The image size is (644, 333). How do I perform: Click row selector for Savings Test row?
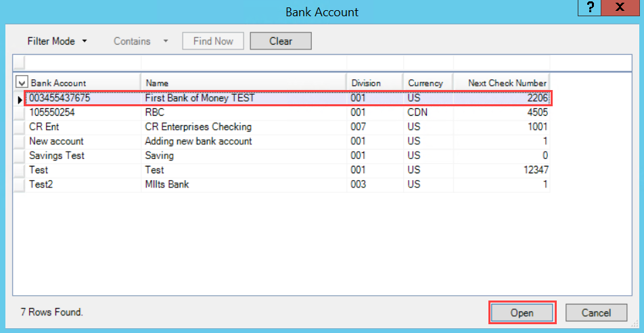(x=20, y=156)
